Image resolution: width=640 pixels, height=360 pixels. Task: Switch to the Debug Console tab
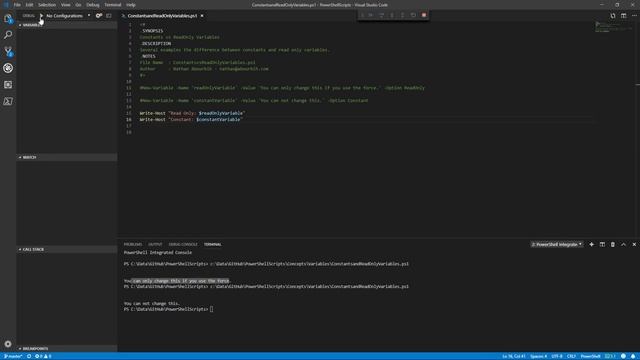(183, 244)
